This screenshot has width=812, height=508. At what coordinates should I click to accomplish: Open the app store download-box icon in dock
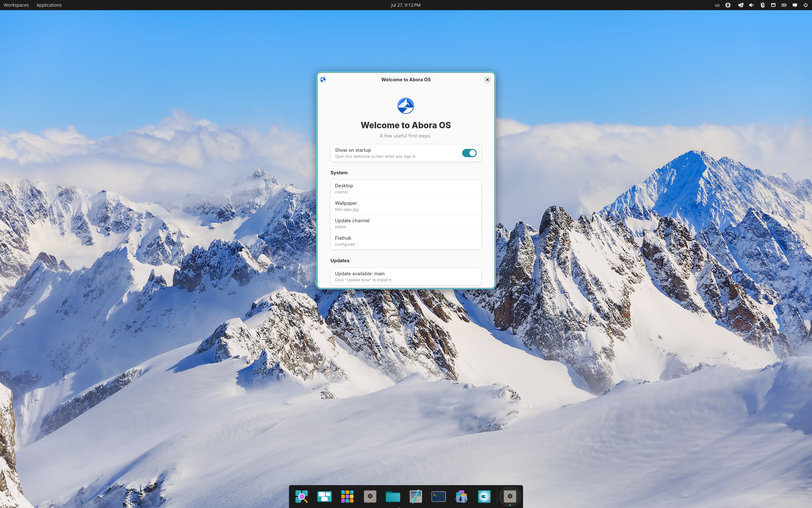pos(461,496)
